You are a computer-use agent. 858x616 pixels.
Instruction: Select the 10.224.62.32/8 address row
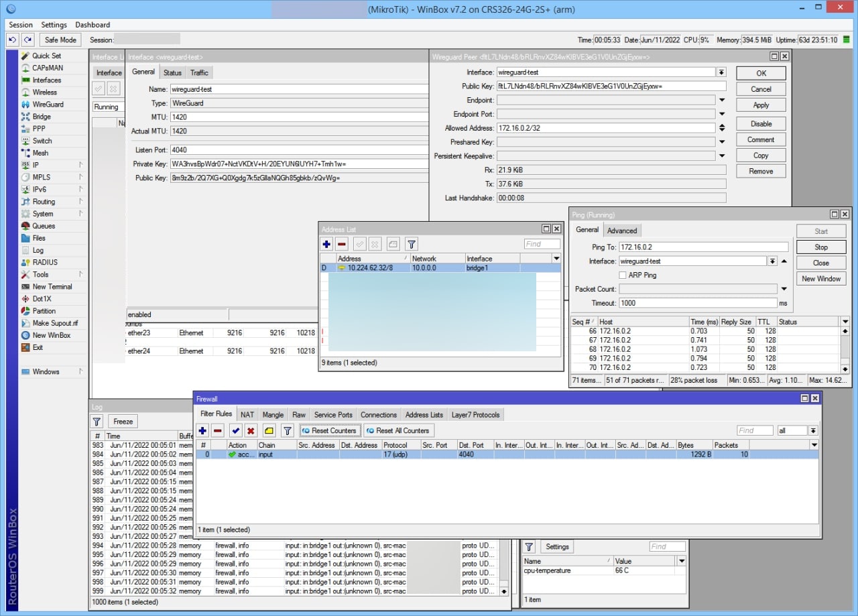pyautogui.click(x=440, y=267)
